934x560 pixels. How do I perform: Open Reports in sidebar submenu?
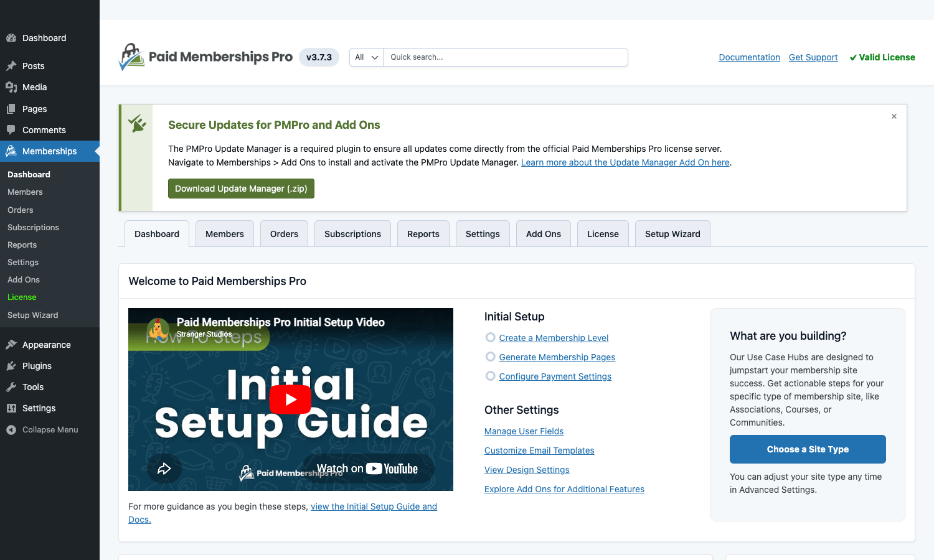click(22, 245)
